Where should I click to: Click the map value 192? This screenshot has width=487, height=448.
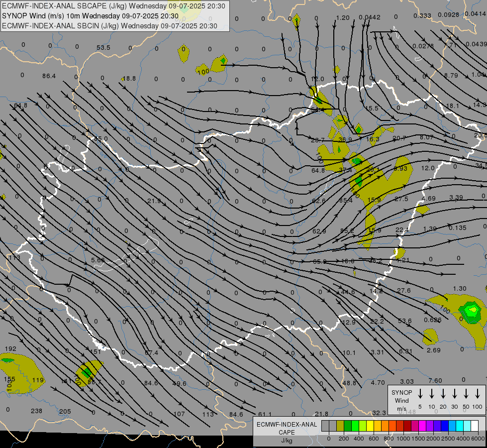pos(10,349)
